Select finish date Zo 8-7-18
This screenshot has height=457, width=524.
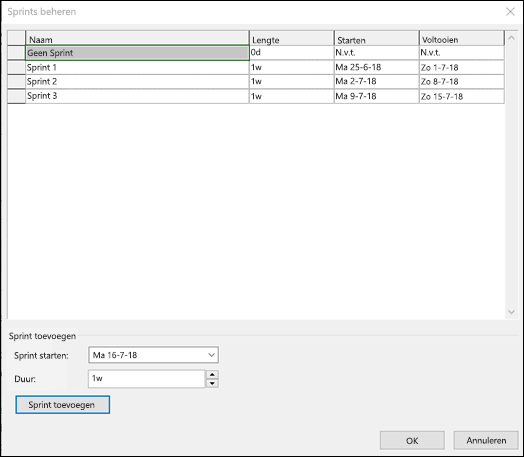(x=462, y=82)
